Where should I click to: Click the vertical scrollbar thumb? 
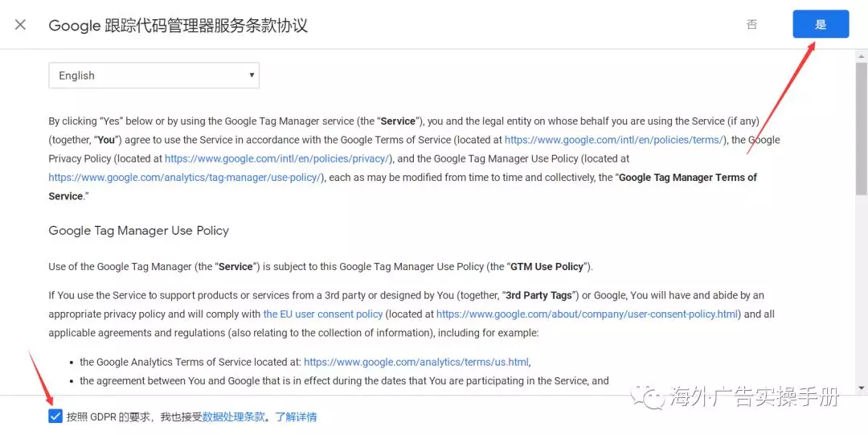click(861, 129)
